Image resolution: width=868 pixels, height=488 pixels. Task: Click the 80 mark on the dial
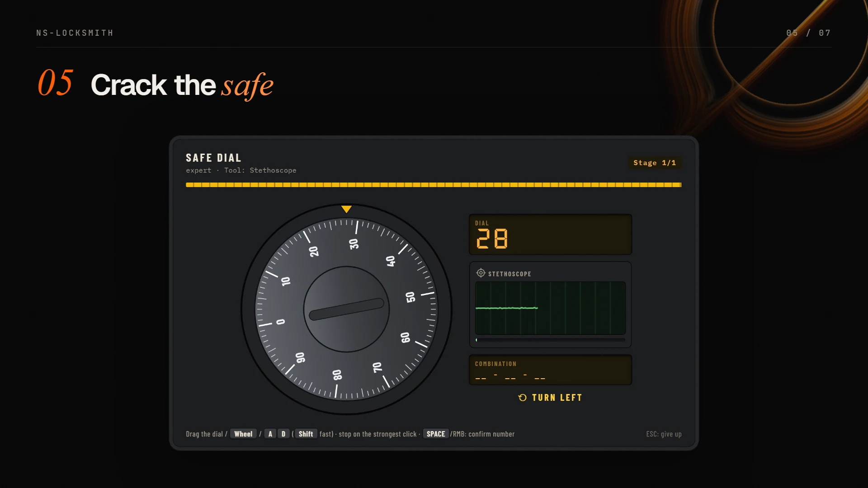coord(337,375)
